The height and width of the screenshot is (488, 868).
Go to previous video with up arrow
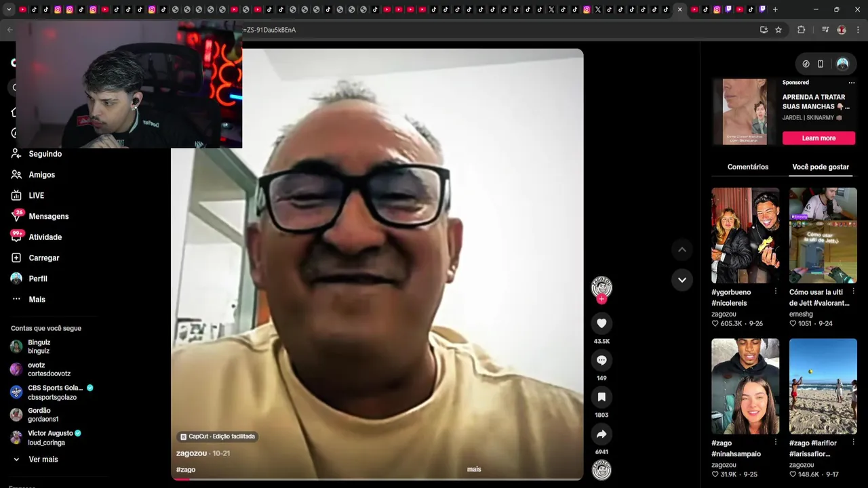682,249
